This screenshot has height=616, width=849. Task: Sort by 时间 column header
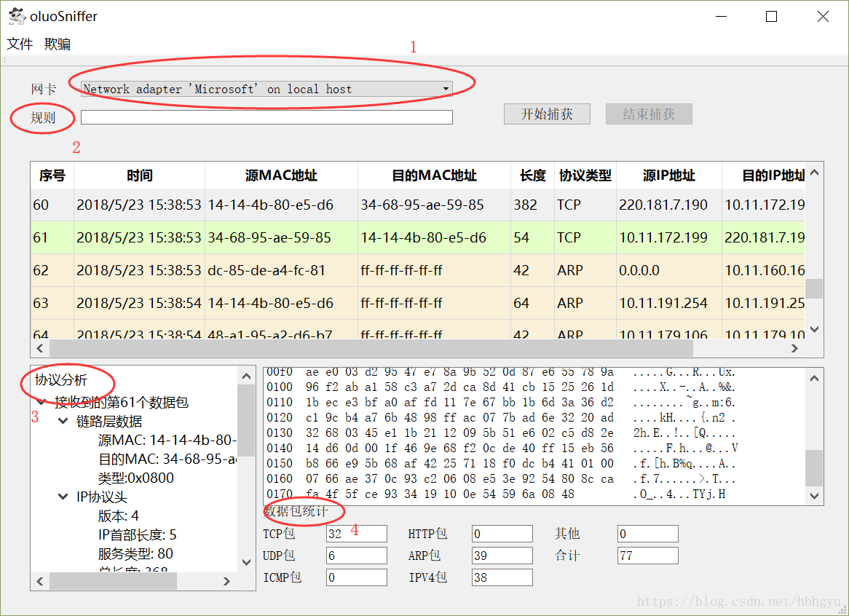(x=139, y=175)
